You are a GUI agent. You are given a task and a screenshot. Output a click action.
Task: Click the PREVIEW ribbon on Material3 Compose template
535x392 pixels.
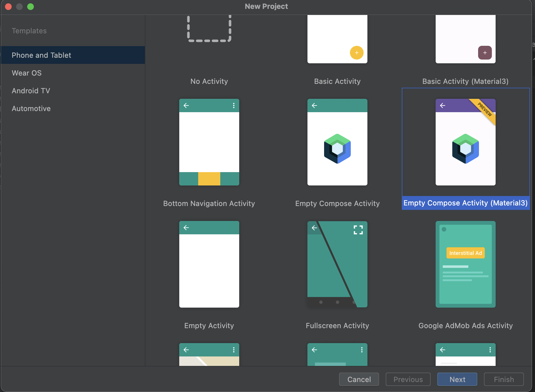coord(484,110)
